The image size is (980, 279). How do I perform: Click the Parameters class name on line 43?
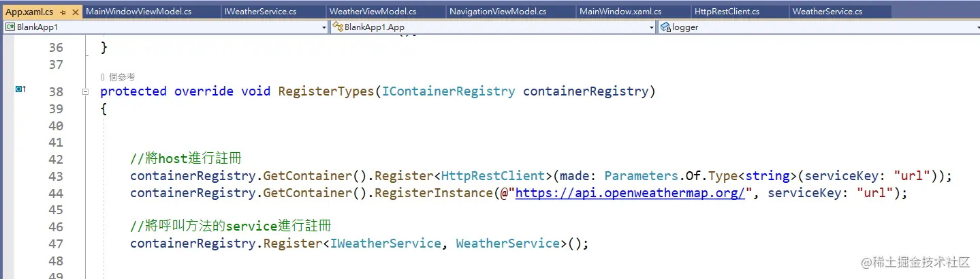pos(637,176)
